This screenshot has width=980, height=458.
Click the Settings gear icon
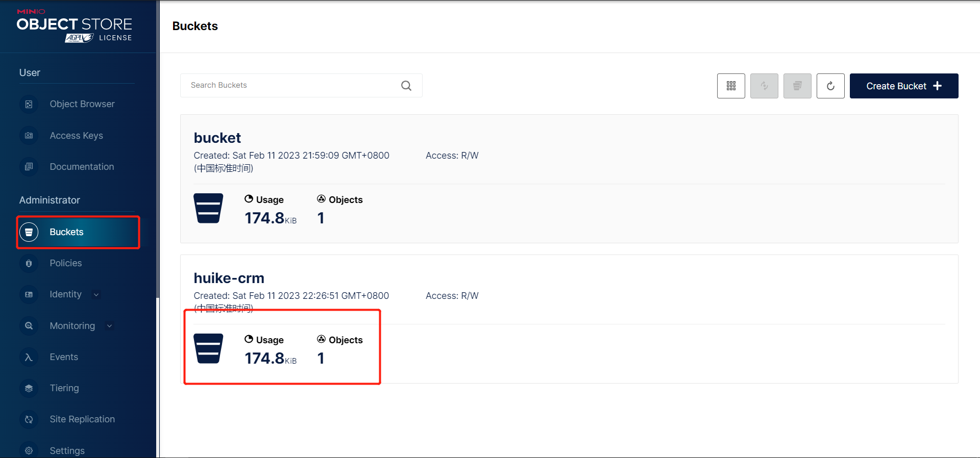29,450
